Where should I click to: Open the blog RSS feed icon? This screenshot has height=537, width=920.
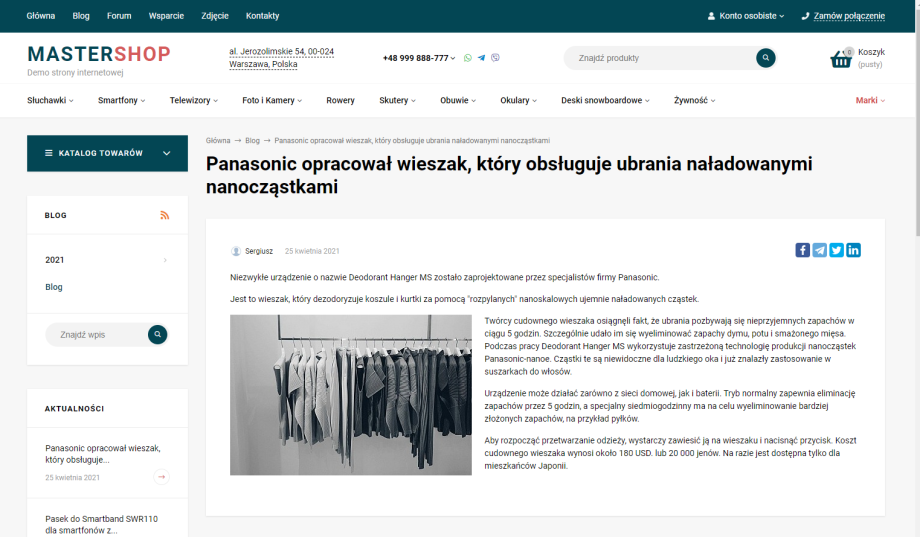165,215
